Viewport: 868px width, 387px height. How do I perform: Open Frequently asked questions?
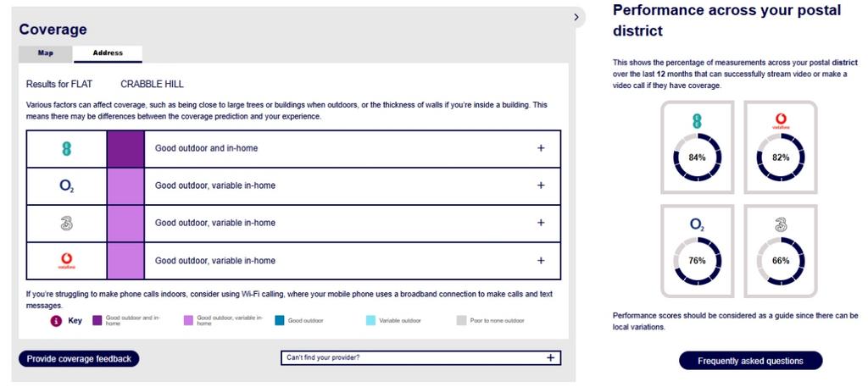coord(750,361)
